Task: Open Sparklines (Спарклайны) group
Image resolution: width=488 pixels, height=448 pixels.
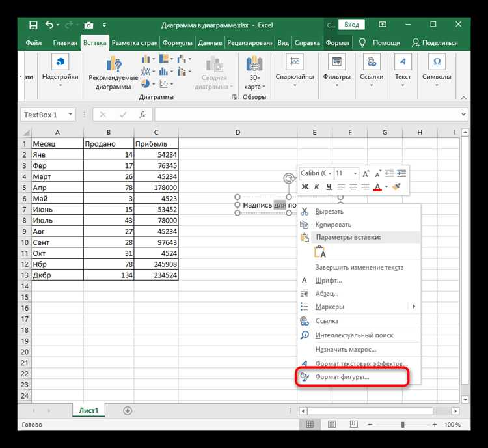Action: 294,72
